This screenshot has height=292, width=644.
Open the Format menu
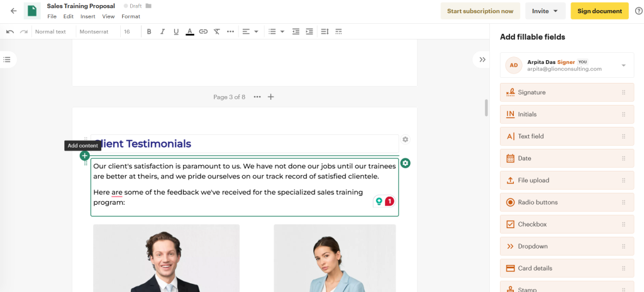[x=131, y=16]
